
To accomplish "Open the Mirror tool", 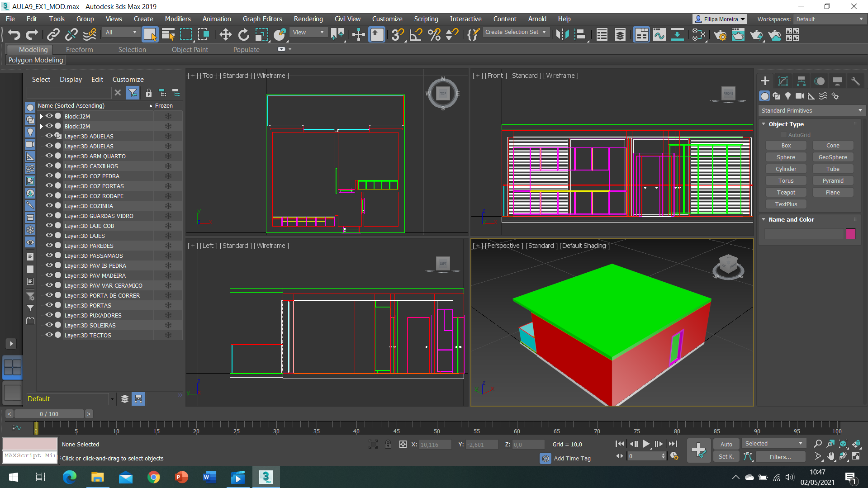I will click(x=562, y=35).
